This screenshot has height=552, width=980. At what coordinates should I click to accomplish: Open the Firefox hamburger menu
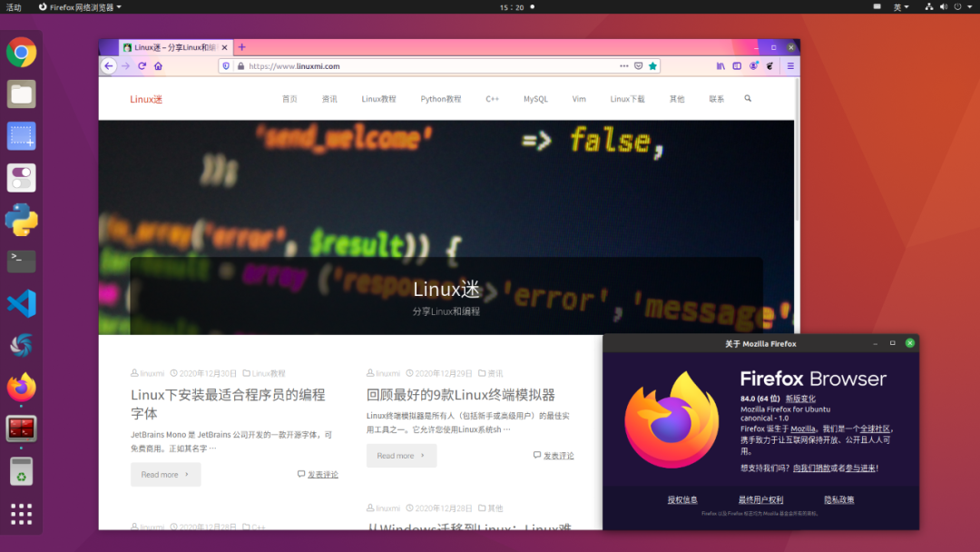[790, 65]
